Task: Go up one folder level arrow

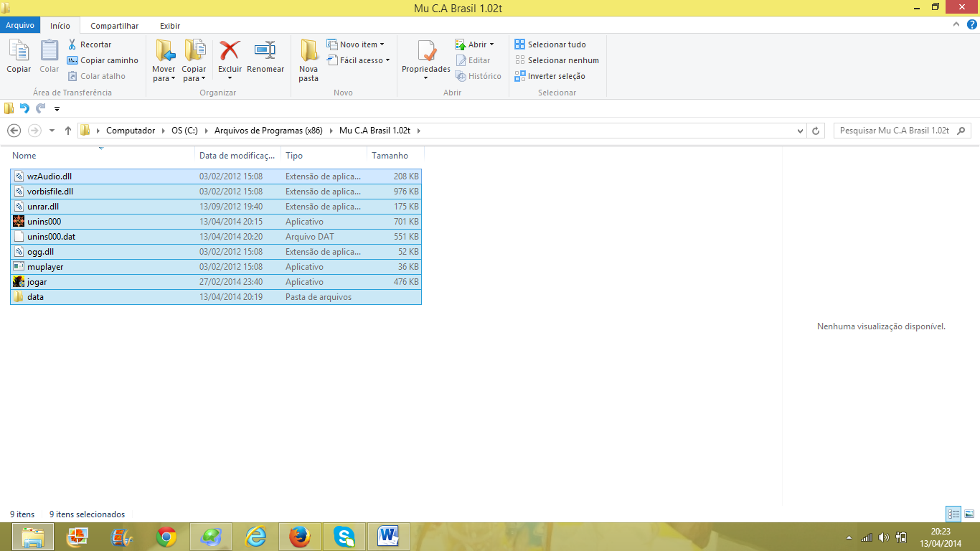Action: [x=68, y=131]
